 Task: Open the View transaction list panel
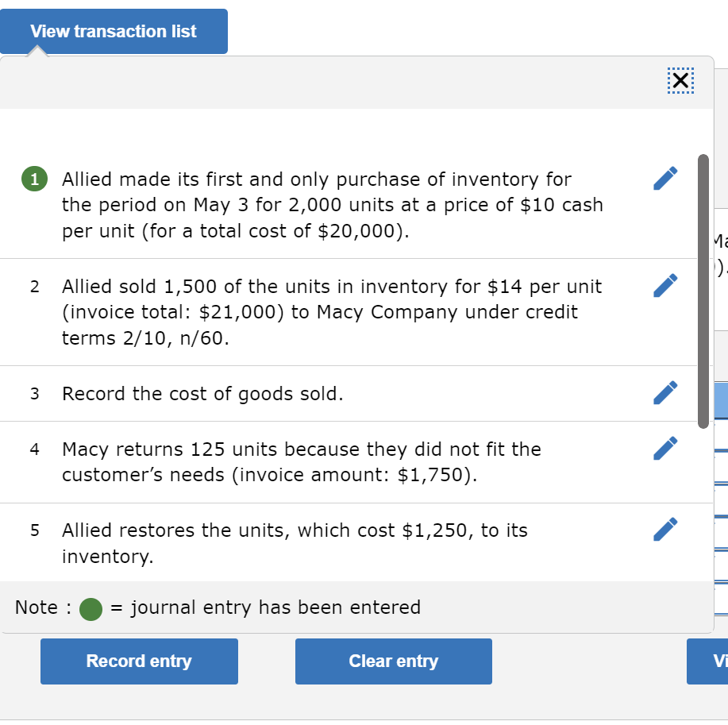(114, 31)
